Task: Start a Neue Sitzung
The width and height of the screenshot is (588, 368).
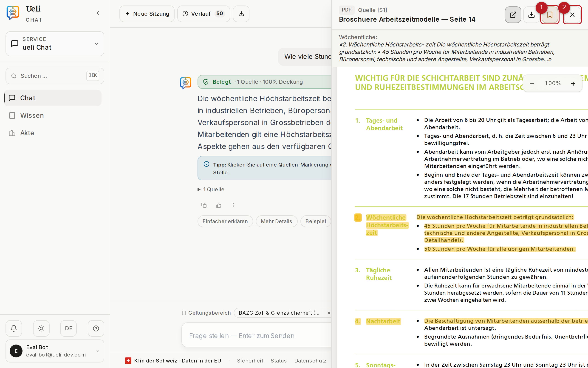Action: coord(147,14)
